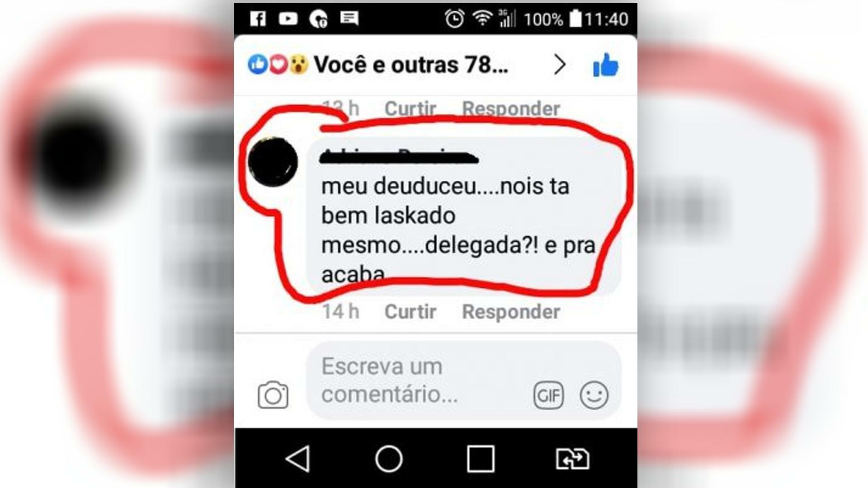Tap the message notification icon in status bar
Viewport: 868px width, 488px height.
pos(349,19)
